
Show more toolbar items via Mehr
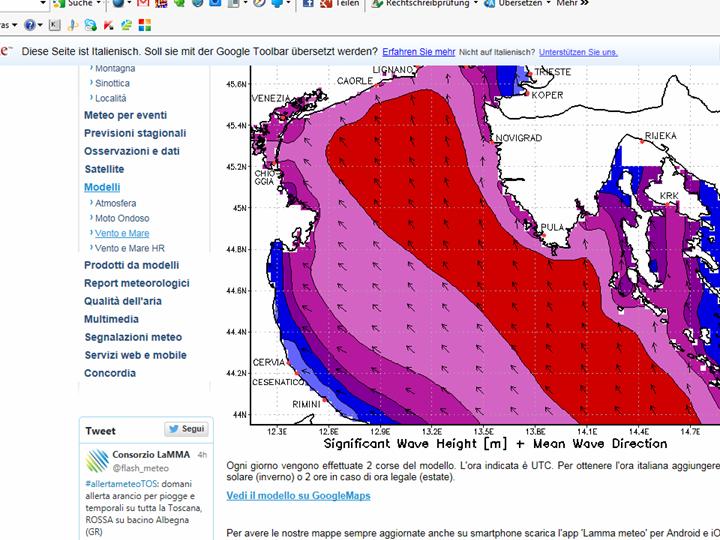[571, 4]
